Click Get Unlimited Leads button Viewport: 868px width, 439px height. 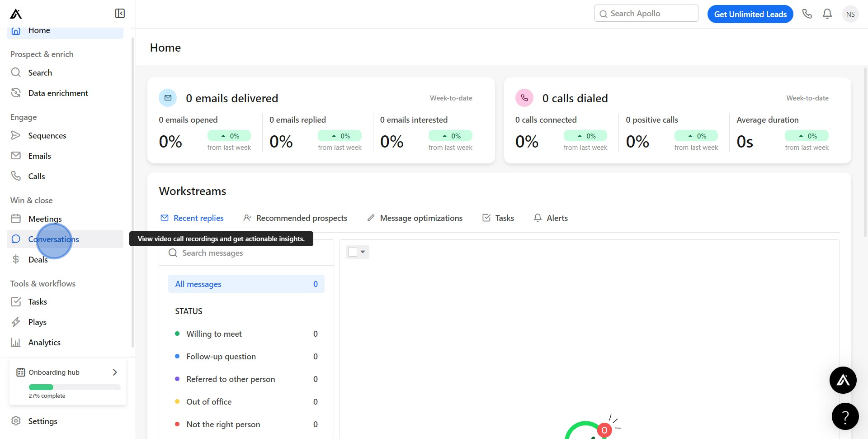(x=750, y=14)
